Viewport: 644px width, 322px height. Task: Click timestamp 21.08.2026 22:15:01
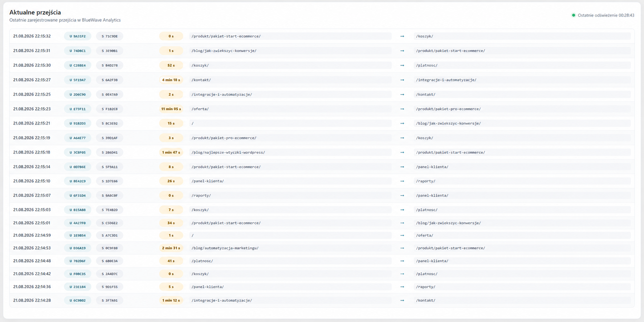[32, 223]
